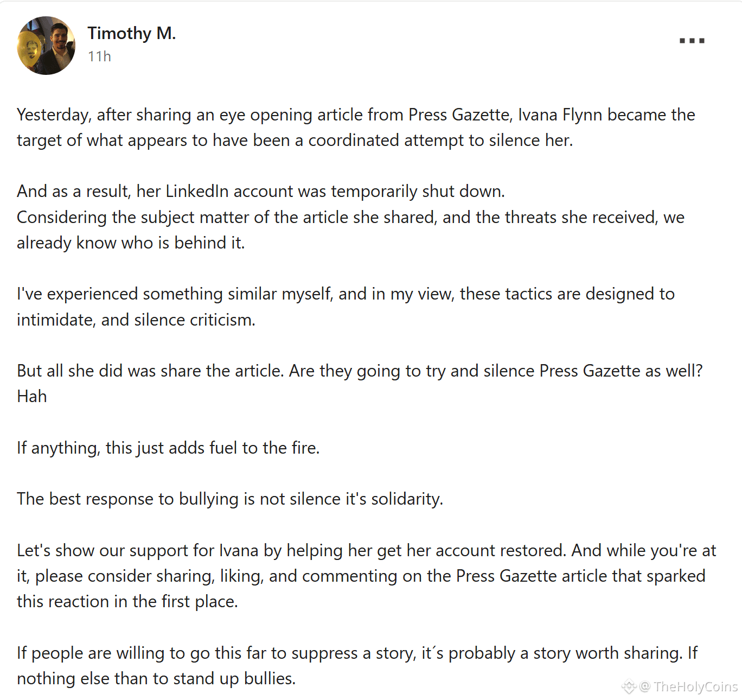Click the 11h post timestamp

tap(99, 56)
